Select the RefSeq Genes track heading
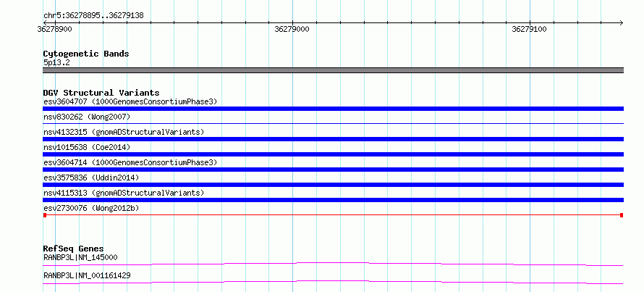 pyautogui.click(x=73, y=249)
